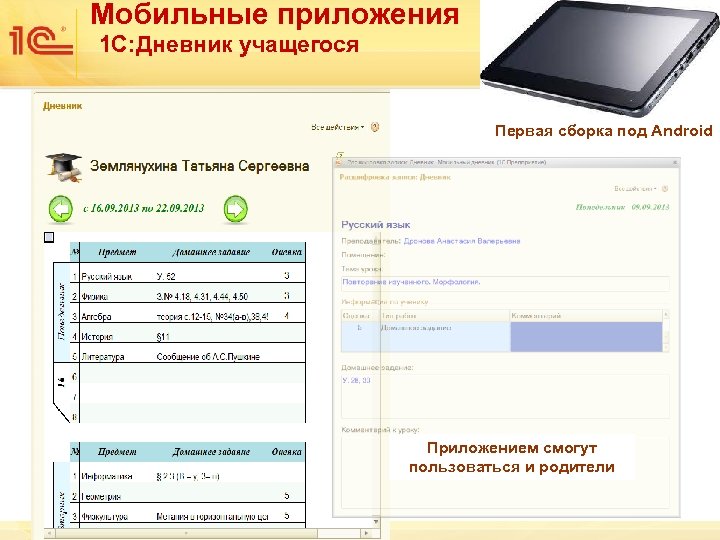Click scroll up arrow of student info table
720x540 pixels.
pyautogui.click(x=666, y=315)
